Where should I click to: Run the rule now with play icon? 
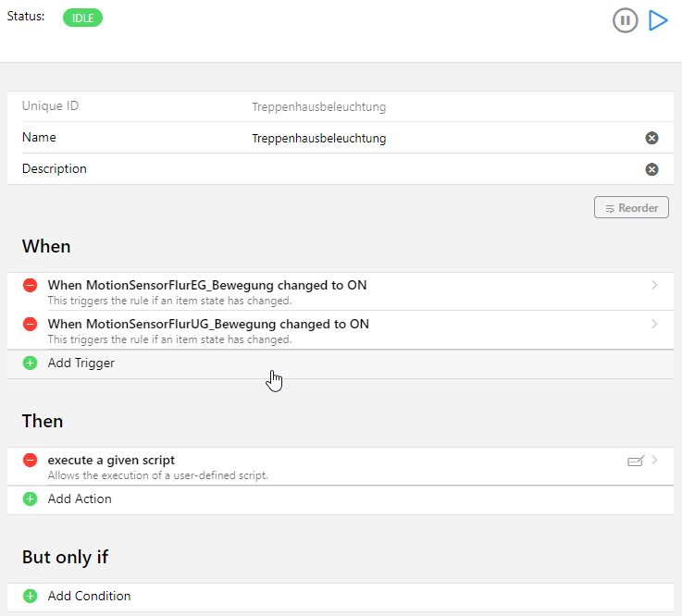tap(658, 20)
